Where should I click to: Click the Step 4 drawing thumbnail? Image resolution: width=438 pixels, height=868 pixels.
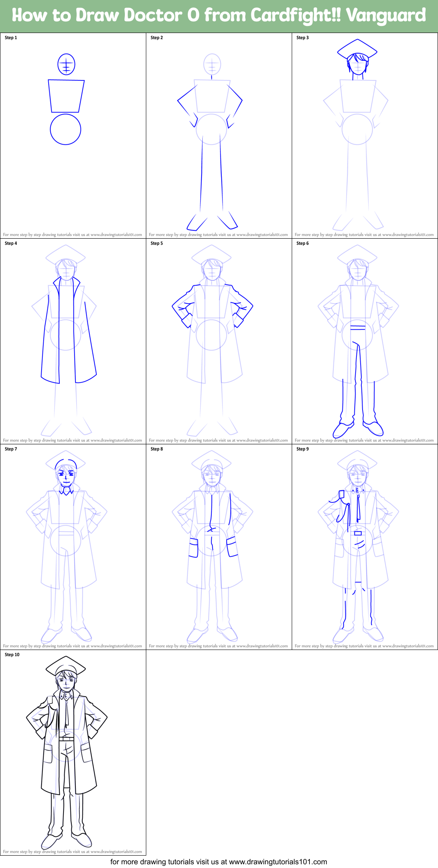click(x=73, y=341)
